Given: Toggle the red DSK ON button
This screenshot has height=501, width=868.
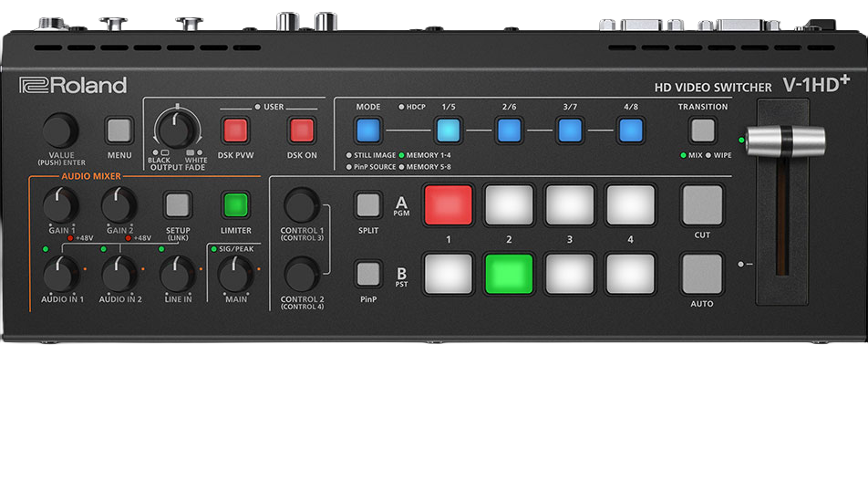Looking at the screenshot, I should coord(301,130).
